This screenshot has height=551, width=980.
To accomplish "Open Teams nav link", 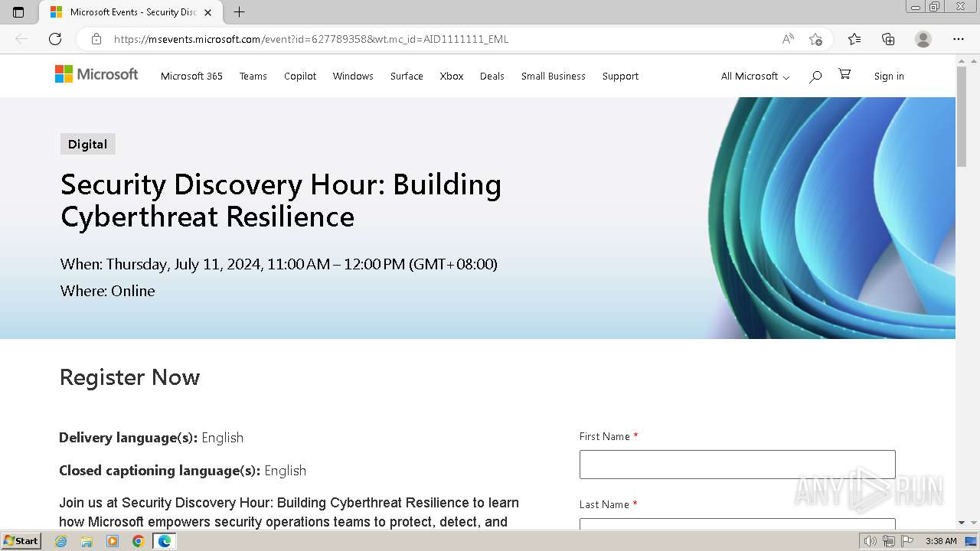I will [253, 76].
